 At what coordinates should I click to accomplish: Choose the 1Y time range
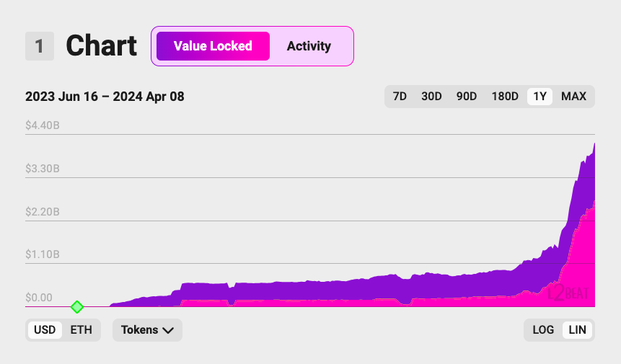coord(539,96)
